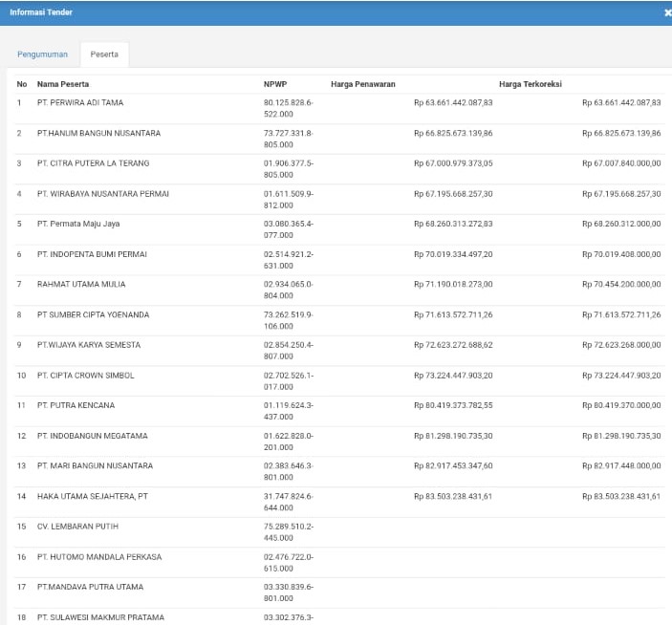
Task: Click the Nama Peserta column header
Action: click(x=62, y=84)
